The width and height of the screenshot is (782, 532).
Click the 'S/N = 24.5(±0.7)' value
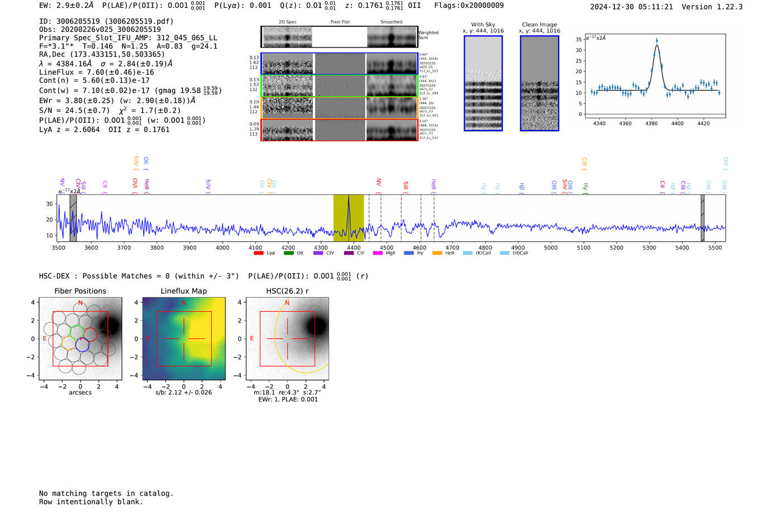click(74, 111)
